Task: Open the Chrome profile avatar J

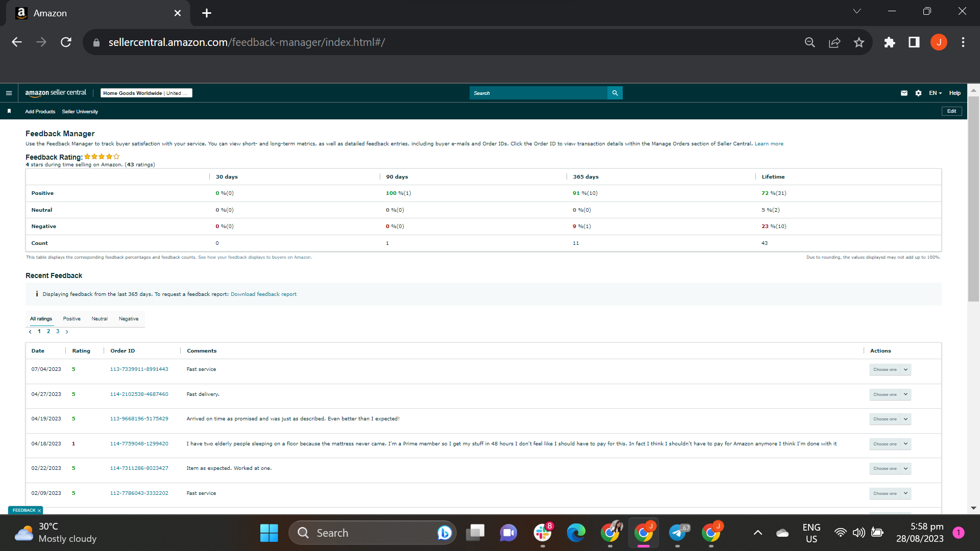Action: click(939, 42)
